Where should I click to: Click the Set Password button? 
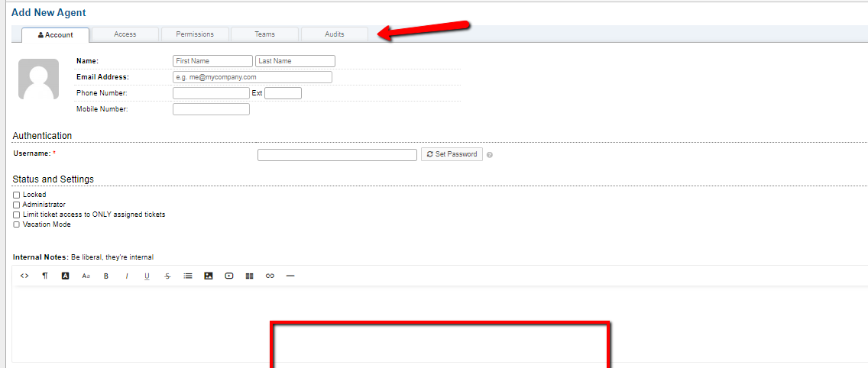pyautogui.click(x=452, y=154)
